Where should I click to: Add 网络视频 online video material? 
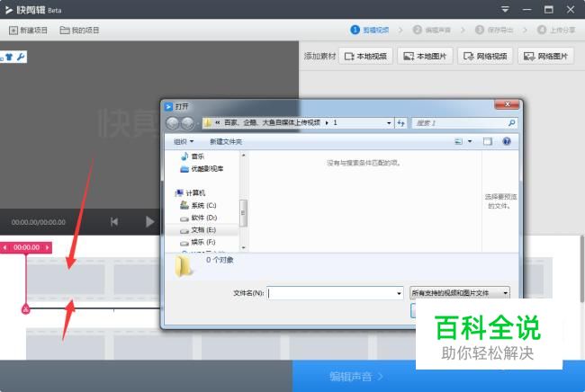pyautogui.click(x=485, y=57)
